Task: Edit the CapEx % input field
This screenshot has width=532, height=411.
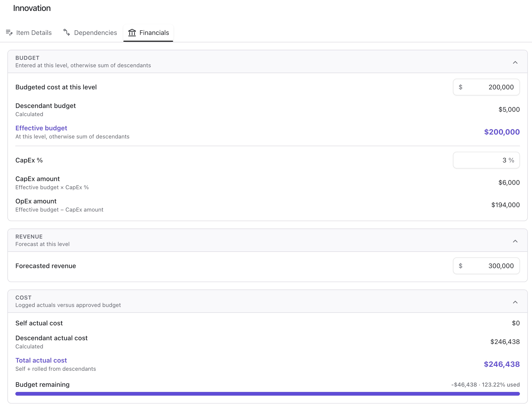Action: (486, 160)
